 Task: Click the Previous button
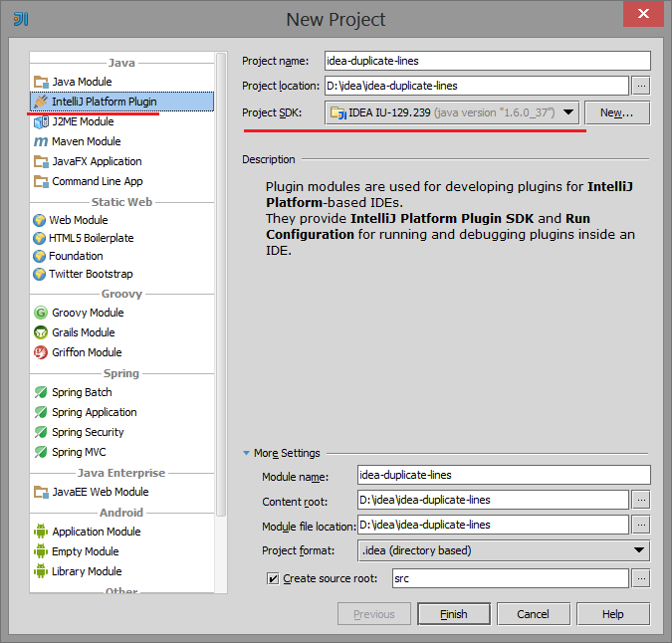tap(374, 614)
